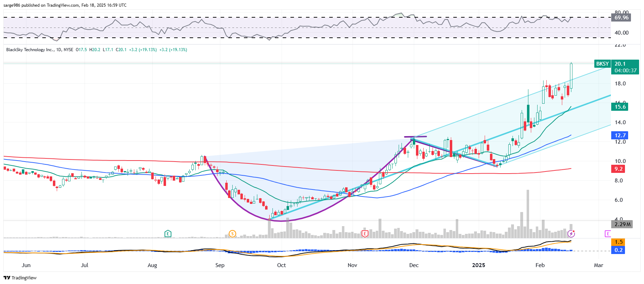Click the green earnings icon in August
This screenshot has width=644, height=284.
[168, 234]
